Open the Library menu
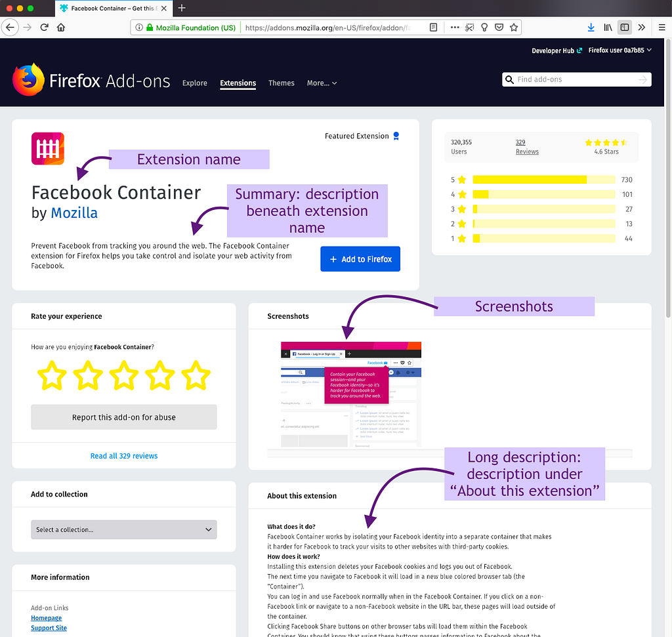Image resolution: width=672 pixels, height=637 pixels. pyautogui.click(x=608, y=28)
